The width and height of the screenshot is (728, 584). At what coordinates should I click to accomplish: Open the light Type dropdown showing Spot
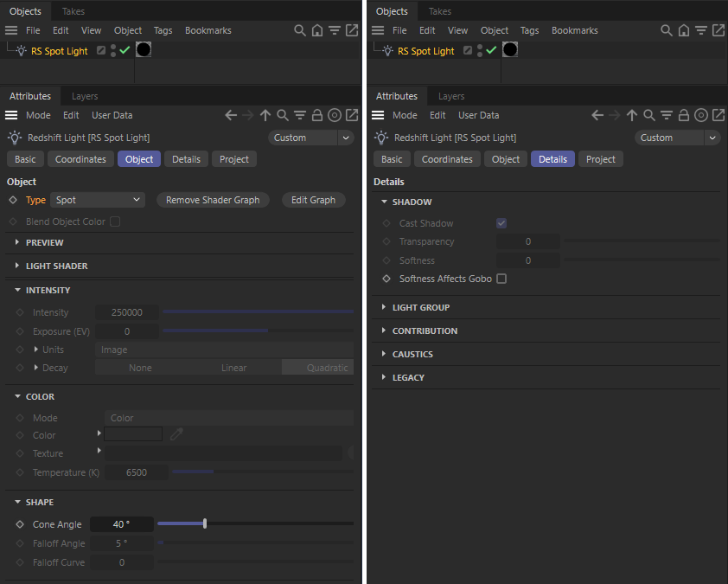click(98, 200)
